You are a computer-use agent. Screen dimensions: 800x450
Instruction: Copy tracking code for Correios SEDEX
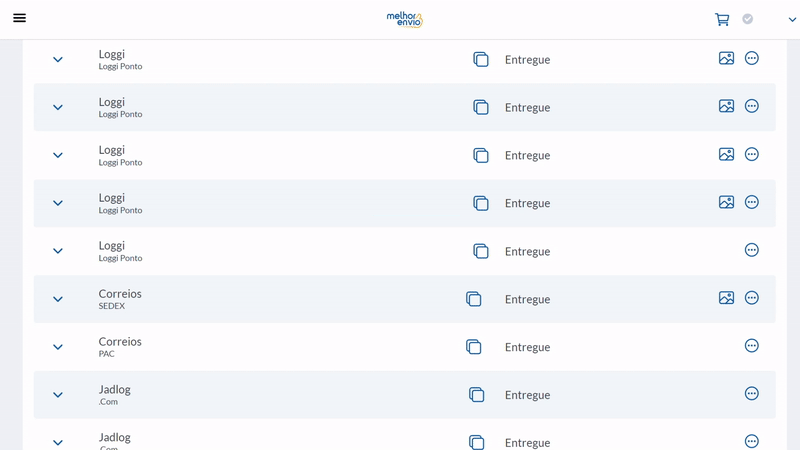point(473,299)
